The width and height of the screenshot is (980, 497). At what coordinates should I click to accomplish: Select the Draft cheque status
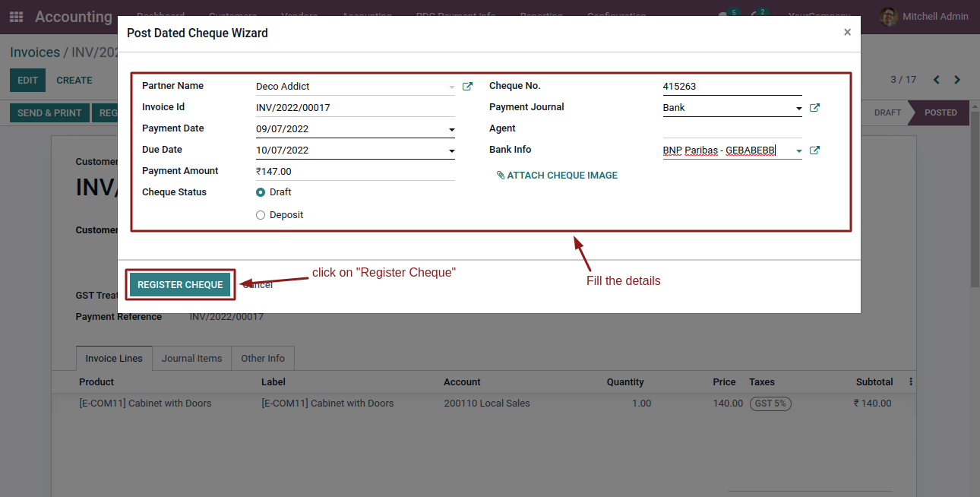pos(261,192)
